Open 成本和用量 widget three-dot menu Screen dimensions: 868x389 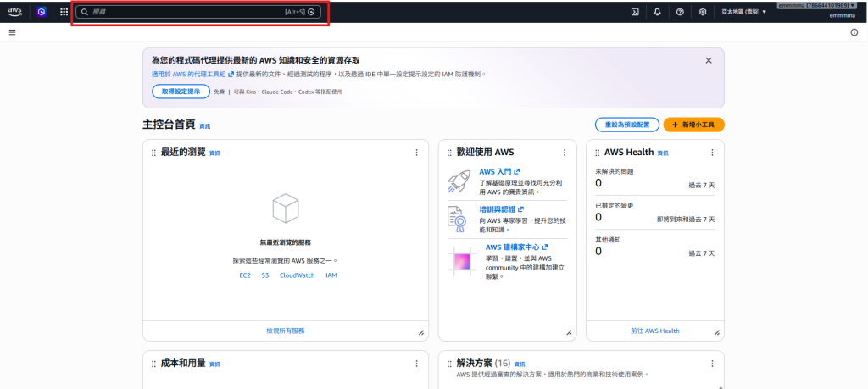pos(417,364)
